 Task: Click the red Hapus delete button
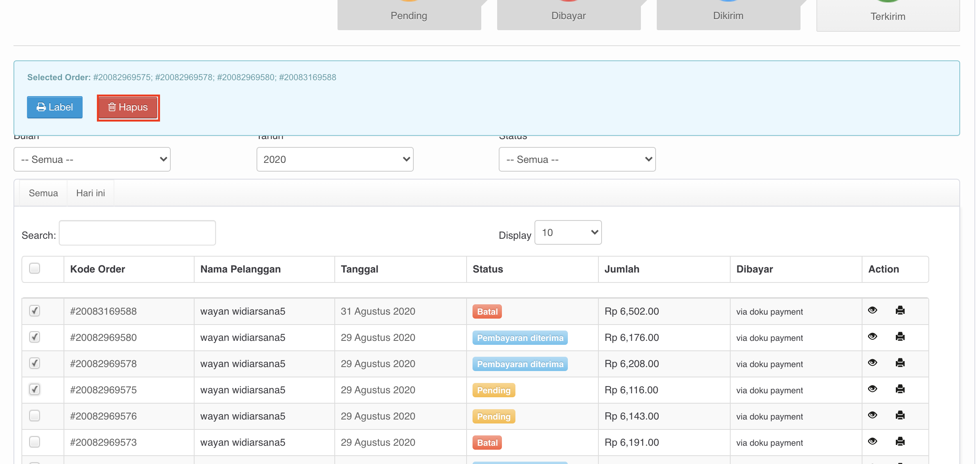pyautogui.click(x=128, y=107)
